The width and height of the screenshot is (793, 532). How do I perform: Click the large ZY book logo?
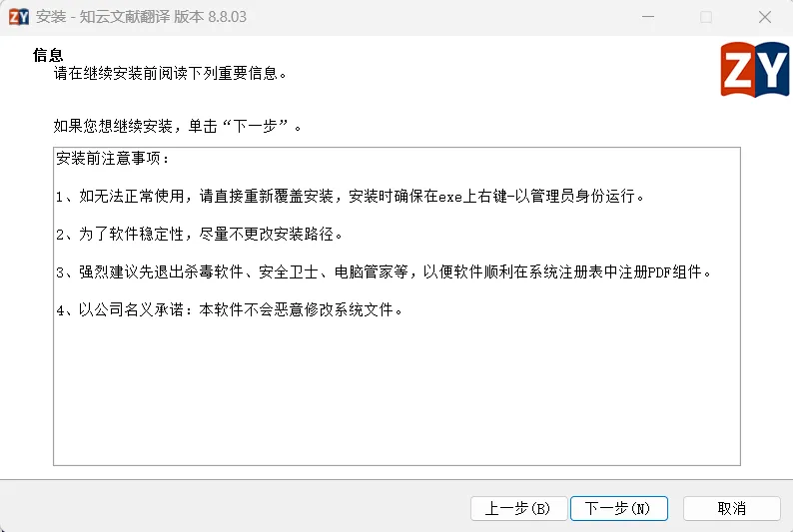click(x=755, y=69)
